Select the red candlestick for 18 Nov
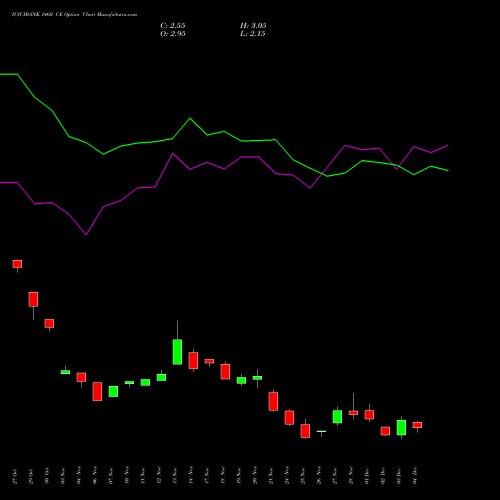 coord(225,372)
